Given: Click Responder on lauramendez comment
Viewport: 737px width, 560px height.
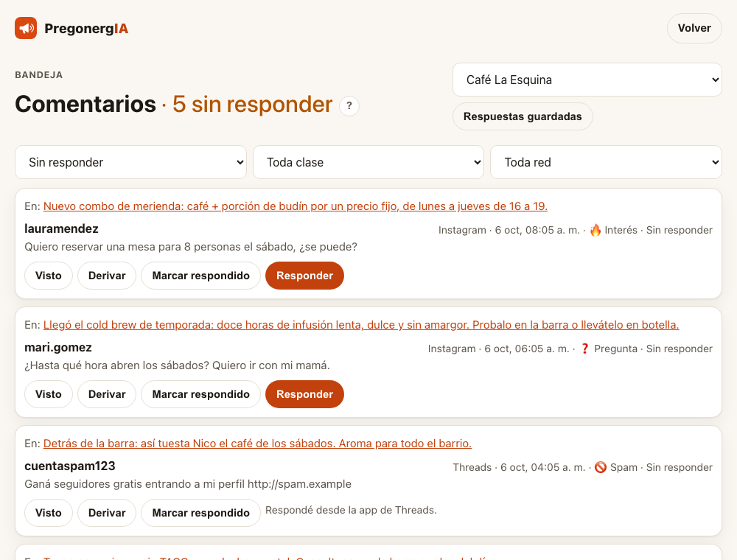Looking at the screenshot, I should [304, 276].
